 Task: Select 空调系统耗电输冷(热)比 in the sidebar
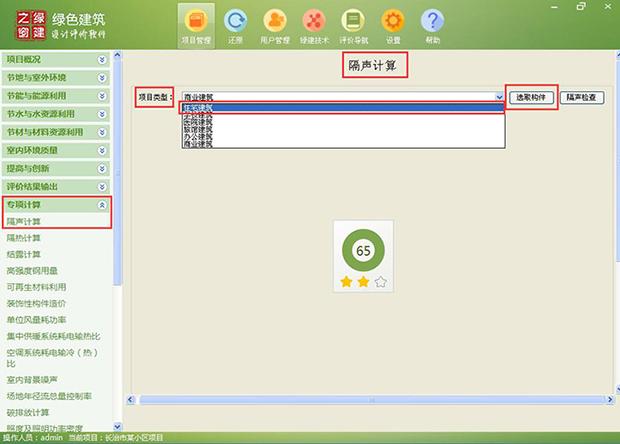tap(52, 358)
